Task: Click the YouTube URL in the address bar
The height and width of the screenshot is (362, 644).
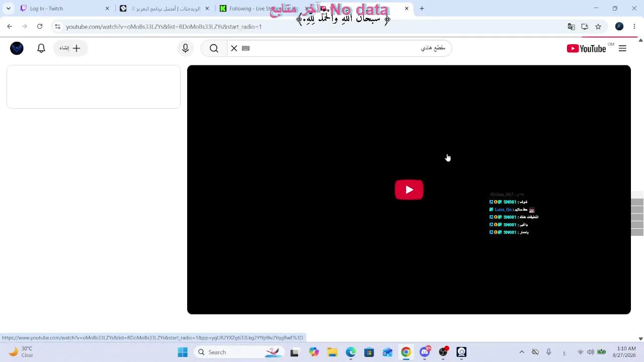Action: pyautogui.click(x=164, y=27)
